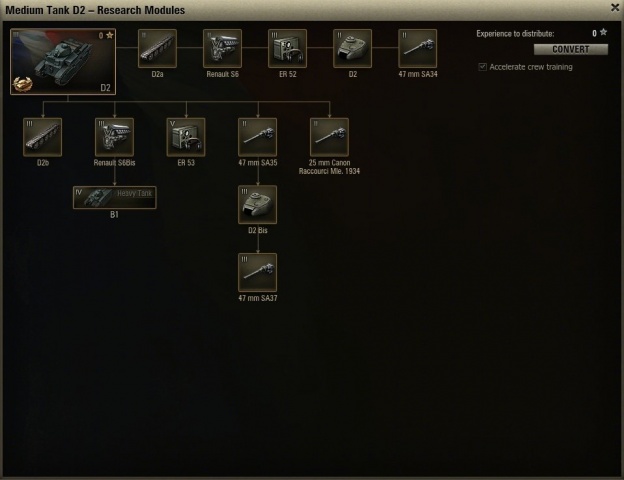Click the D2 tank main thumbnail
624x480 pixels.
[63, 61]
